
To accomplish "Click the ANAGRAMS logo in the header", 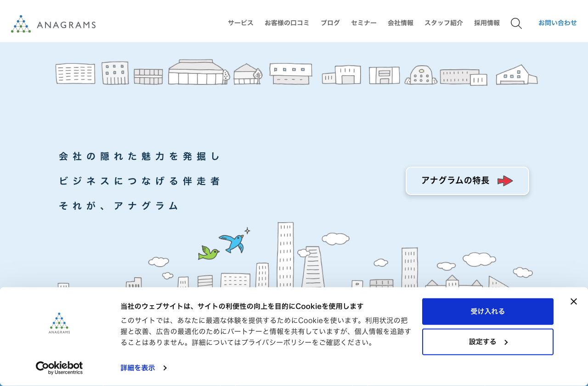I will [53, 23].
